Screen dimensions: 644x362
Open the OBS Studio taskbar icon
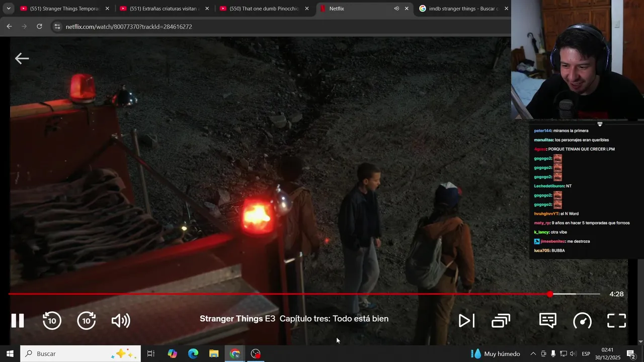pyautogui.click(x=256, y=353)
